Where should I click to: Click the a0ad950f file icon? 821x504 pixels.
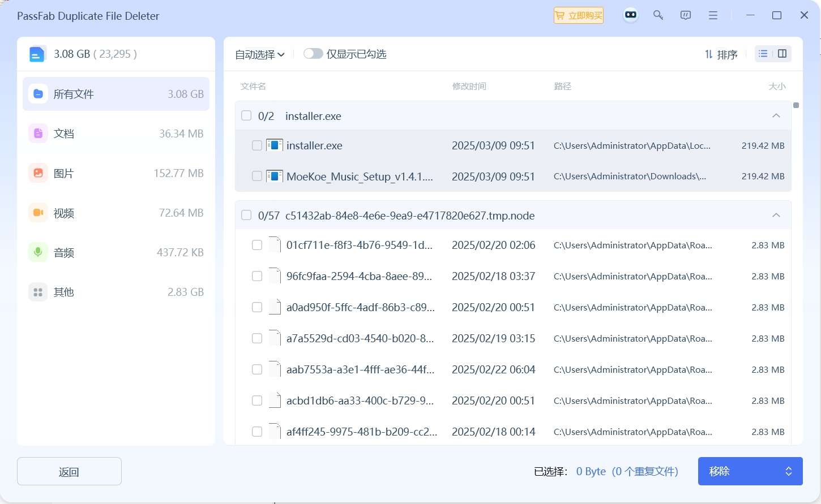275,307
